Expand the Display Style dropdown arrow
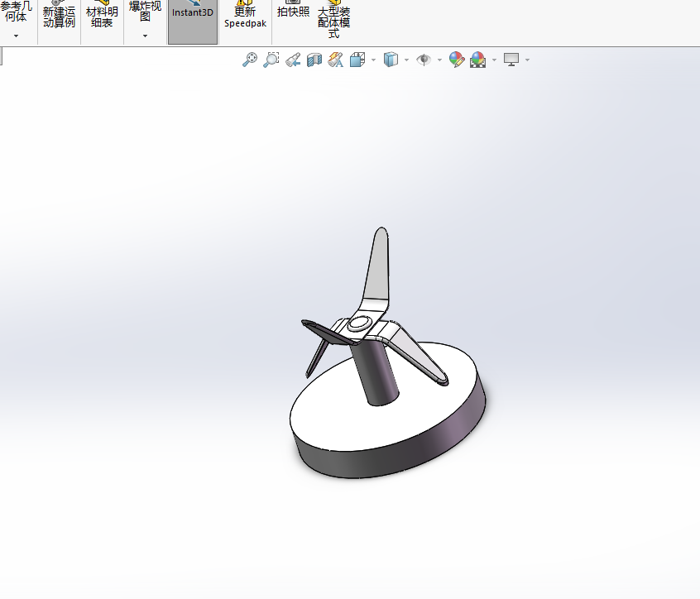Image resolution: width=700 pixels, height=599 pixels. (x=406, y=60)
